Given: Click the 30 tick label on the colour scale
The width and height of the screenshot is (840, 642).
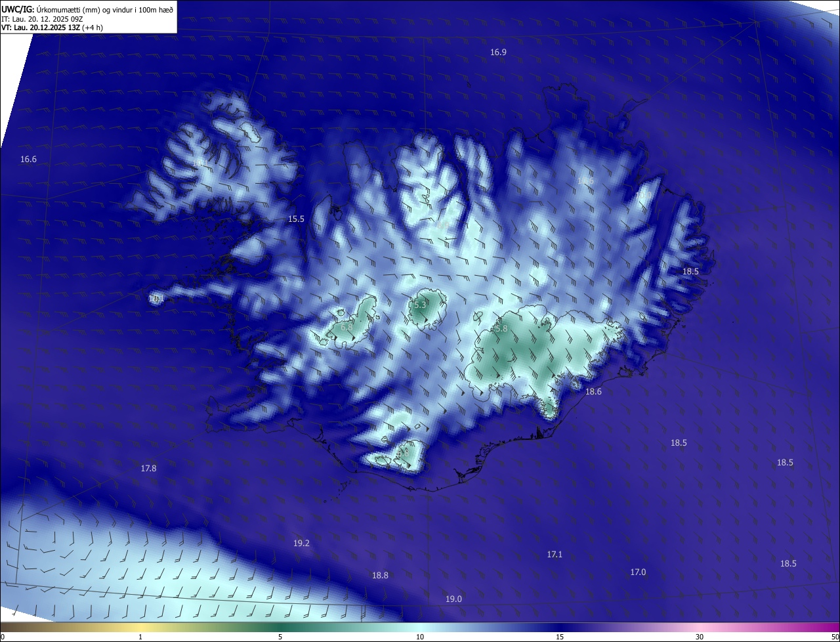Looking at the screenshot, I should coord(700,637).
